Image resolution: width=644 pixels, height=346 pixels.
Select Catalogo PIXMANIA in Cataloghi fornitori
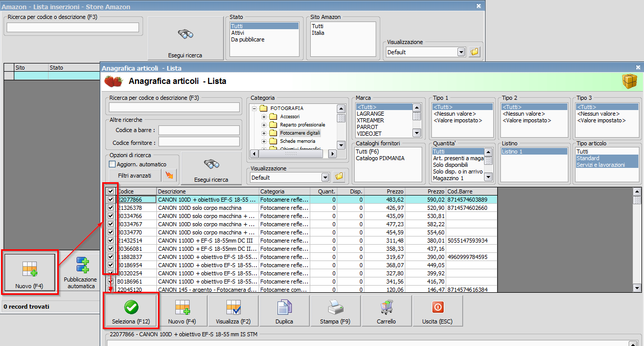pyautogui.click(x=387, y=158)
